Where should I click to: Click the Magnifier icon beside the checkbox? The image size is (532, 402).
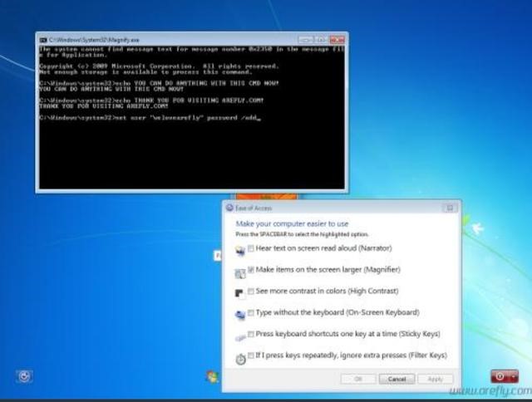click(x=240, y=271)
